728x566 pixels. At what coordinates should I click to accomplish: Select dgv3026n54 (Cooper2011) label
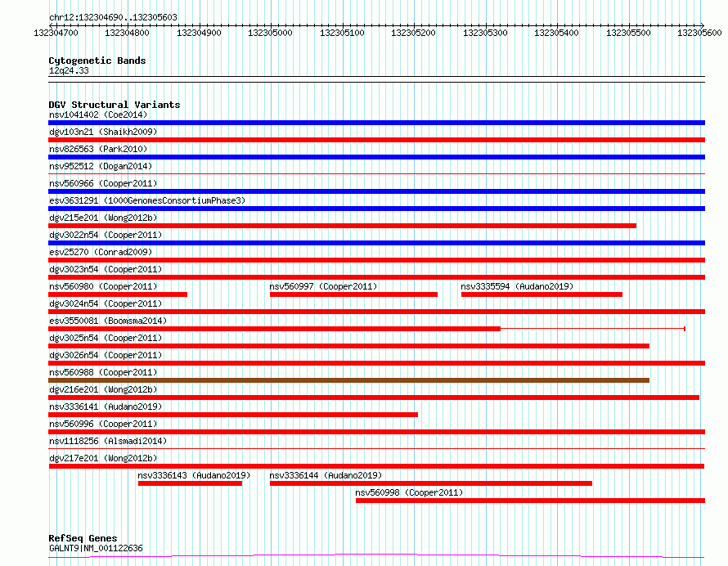coord(106,355)
